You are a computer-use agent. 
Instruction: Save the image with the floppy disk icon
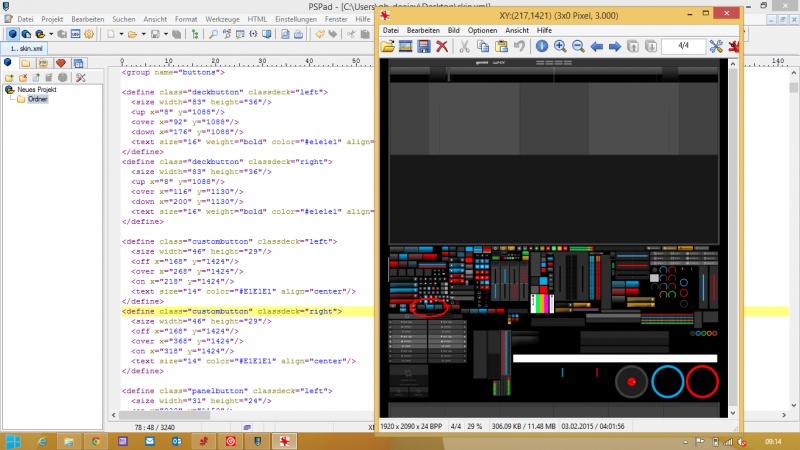tap(424, 47)
